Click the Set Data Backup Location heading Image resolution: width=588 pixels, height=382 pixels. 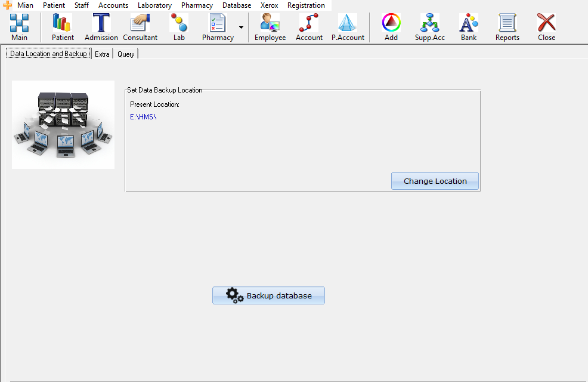click(x=165, y=90)
